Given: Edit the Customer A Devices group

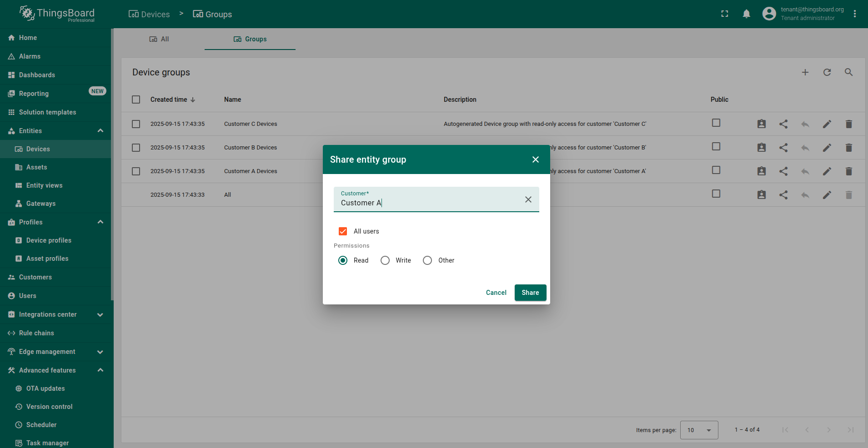Looking at the screenshot, I should (827, 171).
